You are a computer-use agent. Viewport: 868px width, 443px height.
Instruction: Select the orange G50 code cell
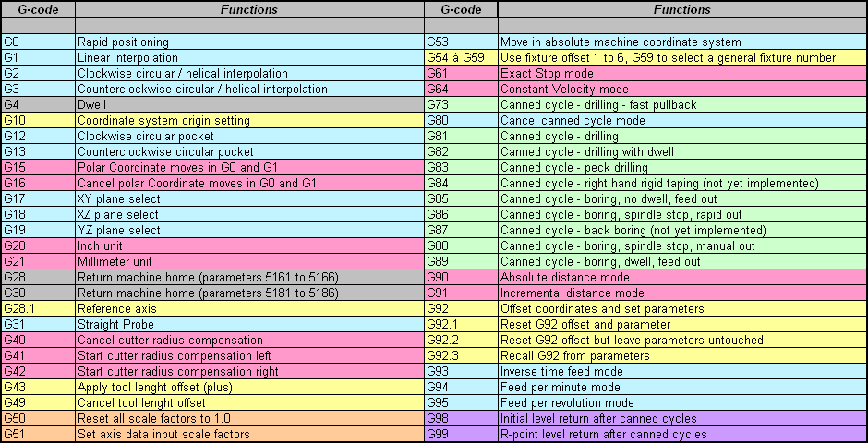pyautogui.click(x=38, y=418)
